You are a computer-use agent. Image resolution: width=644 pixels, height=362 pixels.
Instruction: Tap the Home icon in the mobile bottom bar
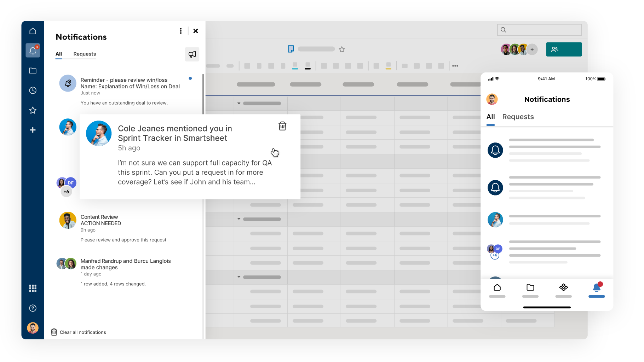coord(497,287)
